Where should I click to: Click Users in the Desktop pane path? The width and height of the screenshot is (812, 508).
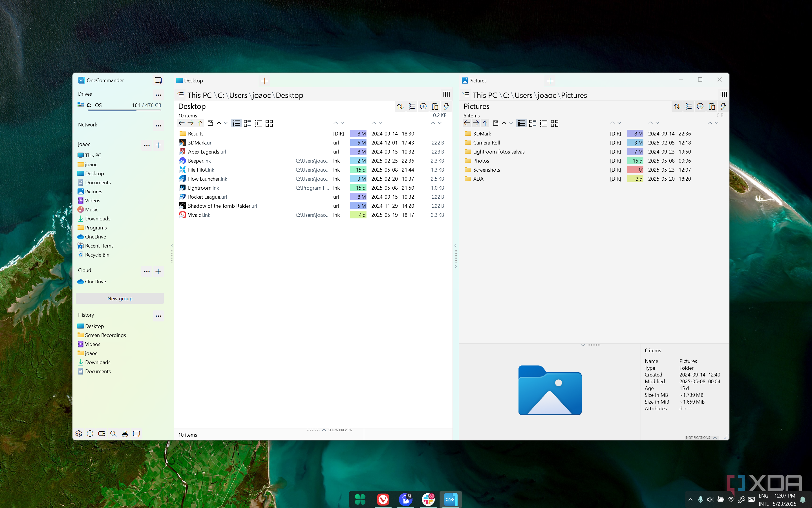point(238,95)
